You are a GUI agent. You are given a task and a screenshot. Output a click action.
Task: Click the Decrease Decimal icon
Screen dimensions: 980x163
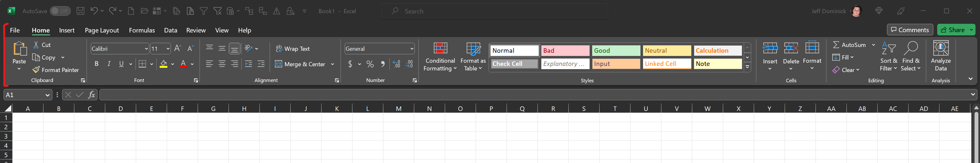click(x=409, y=64)
